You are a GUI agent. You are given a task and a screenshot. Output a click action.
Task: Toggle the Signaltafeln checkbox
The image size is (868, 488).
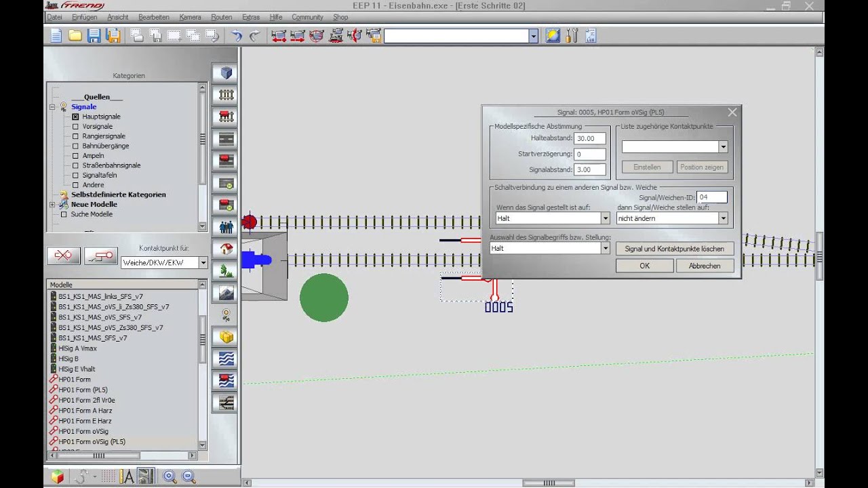[x=76, y=175]
